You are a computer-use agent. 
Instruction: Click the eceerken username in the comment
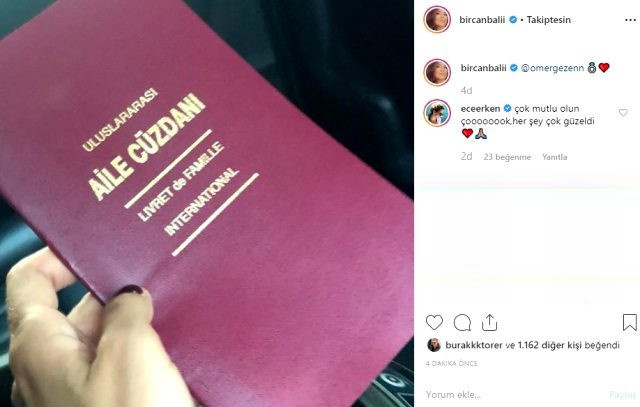click(480, 108)
